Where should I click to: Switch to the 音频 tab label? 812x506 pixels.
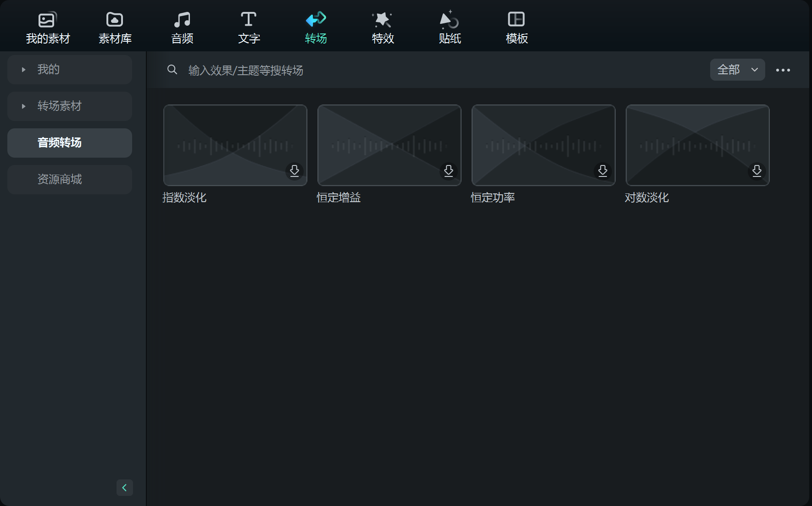[182, 38]
